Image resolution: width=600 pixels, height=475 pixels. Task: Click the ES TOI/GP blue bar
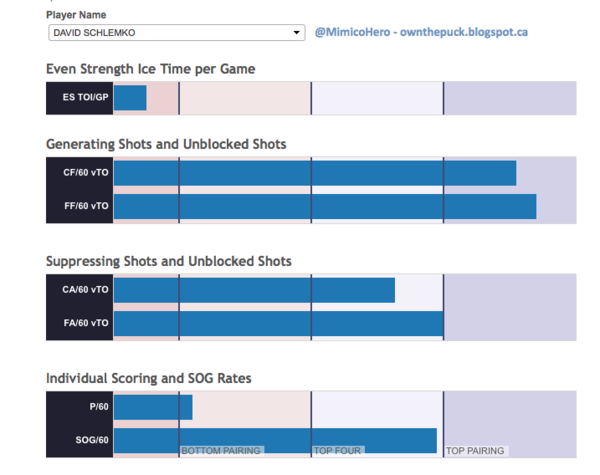pos(130,98)
